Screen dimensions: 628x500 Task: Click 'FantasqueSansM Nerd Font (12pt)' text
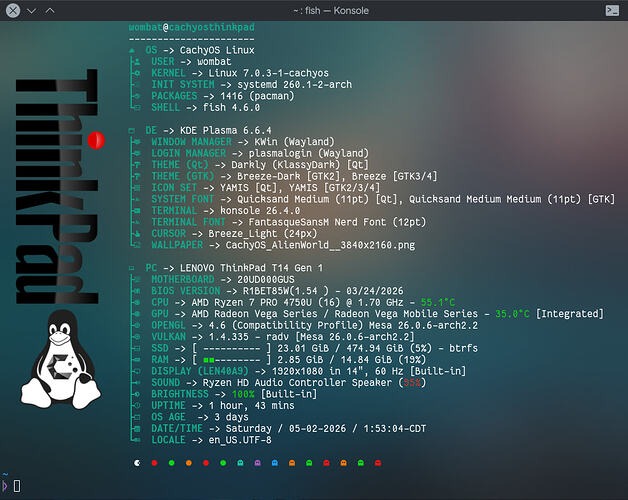(337, 222)
